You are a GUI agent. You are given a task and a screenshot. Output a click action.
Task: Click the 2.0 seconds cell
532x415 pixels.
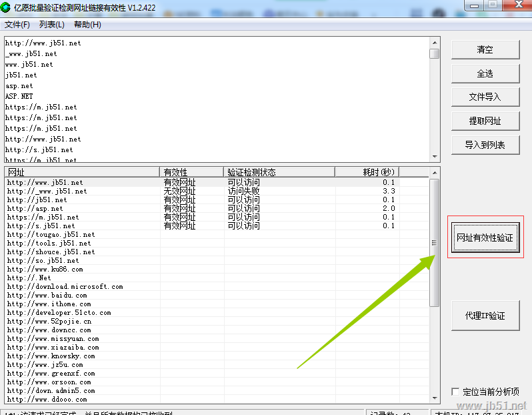click(x=389, y=209)
